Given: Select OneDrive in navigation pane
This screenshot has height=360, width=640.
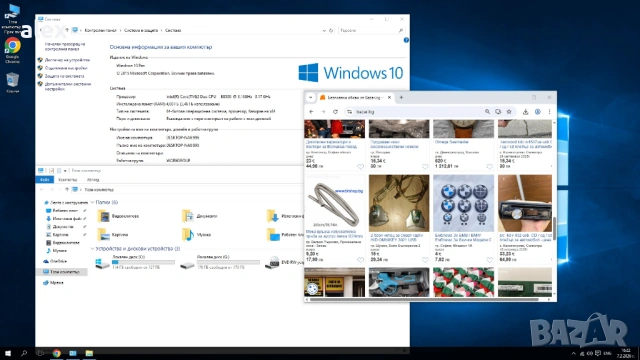Looking at the screenshot, I should [x=55, y=261].
